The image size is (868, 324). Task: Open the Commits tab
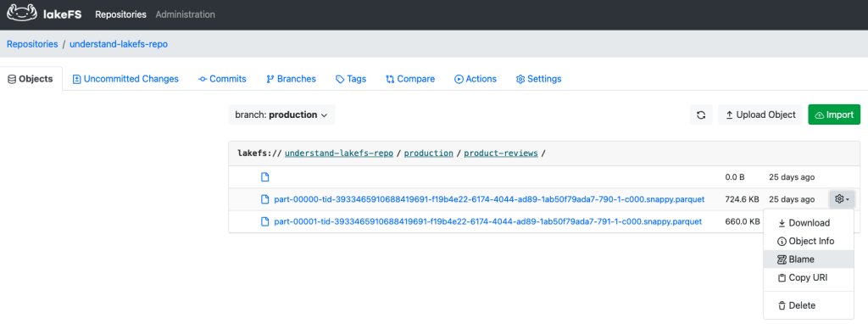coord(223,79)
